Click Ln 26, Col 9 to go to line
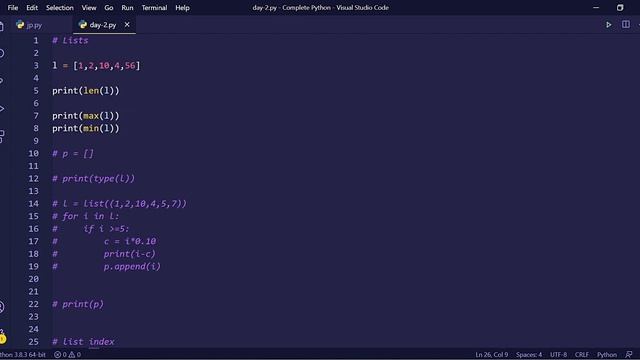The width and height of the screenshot is (640, 360). point(491,355)
